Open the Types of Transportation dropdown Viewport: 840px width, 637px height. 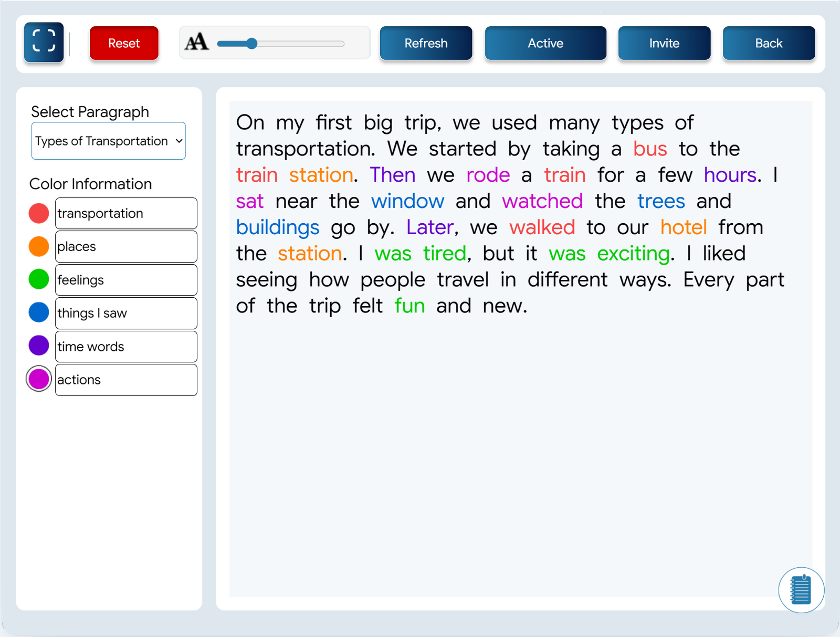coord(109,141)
